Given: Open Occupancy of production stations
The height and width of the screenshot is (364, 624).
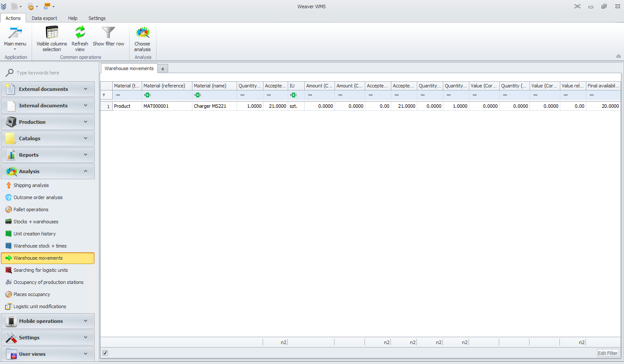Looking at the screenshot, I should [48, 282].
